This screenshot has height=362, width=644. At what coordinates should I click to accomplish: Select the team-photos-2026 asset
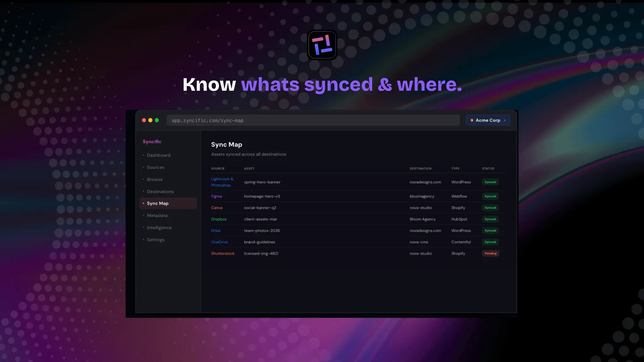coord(262,231)
